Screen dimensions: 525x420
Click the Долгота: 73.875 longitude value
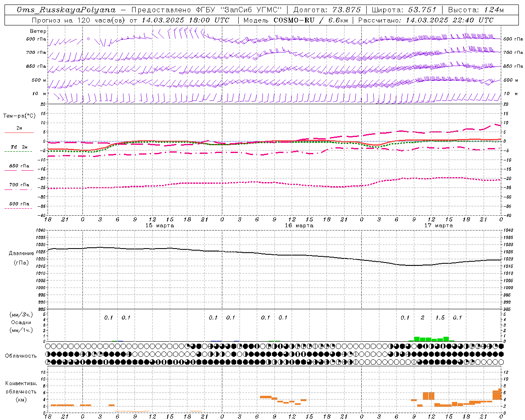[327, 10]
